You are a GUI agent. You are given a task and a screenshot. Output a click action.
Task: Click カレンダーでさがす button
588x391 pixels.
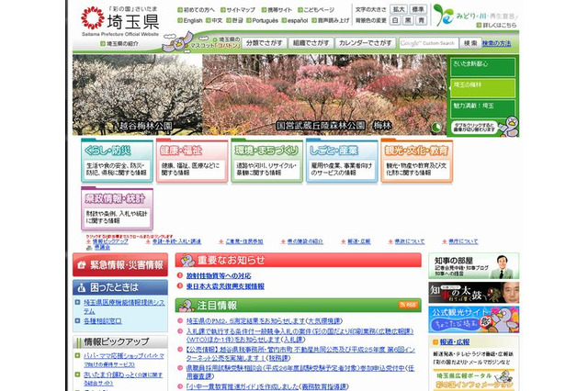coord(366,43)
